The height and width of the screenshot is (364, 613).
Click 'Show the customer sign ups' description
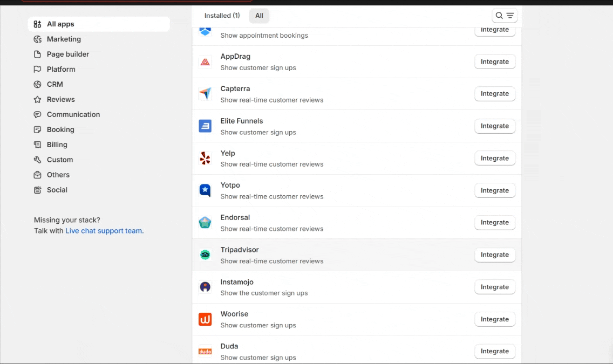[264, 293]
